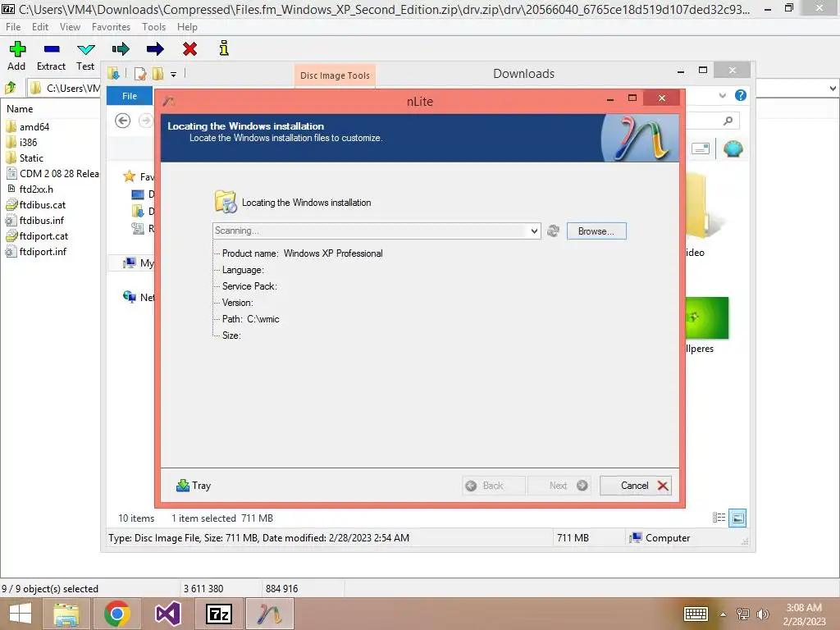The width and height of the screenshot is (840, 630).
Task: Click the 7-Zip Add green plus icon
Action: point(17,48)
